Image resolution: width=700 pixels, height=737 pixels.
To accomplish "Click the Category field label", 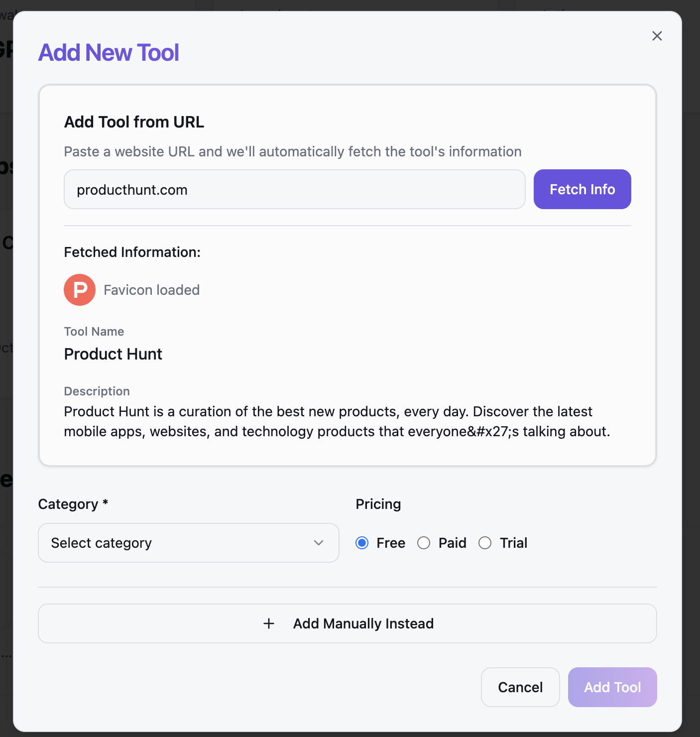I will 68,504.
